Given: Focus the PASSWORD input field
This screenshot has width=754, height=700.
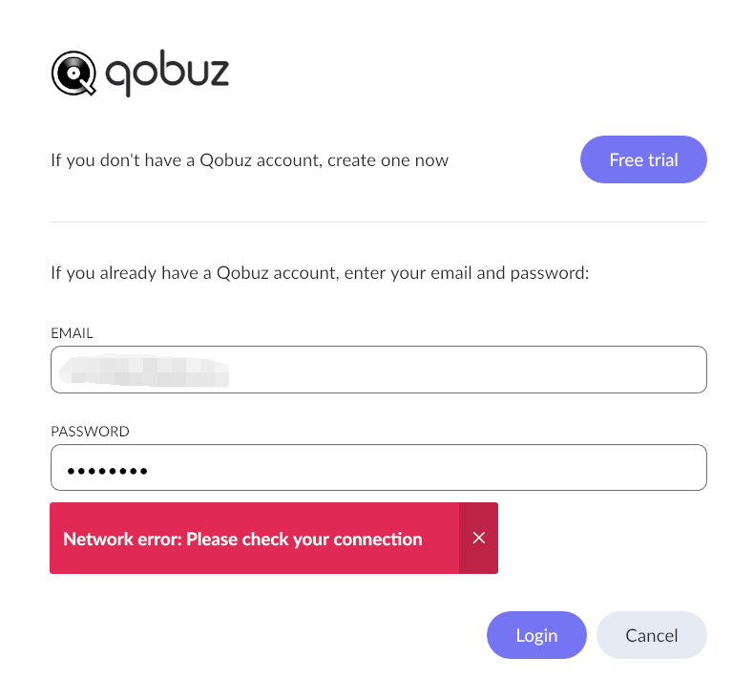Looking at the screenshot, I should click(379, 468).
